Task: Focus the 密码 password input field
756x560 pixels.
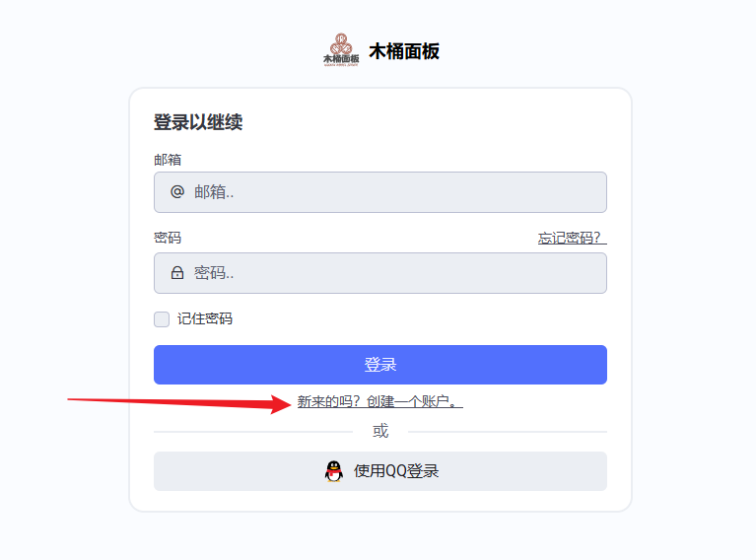Action: 380,273
